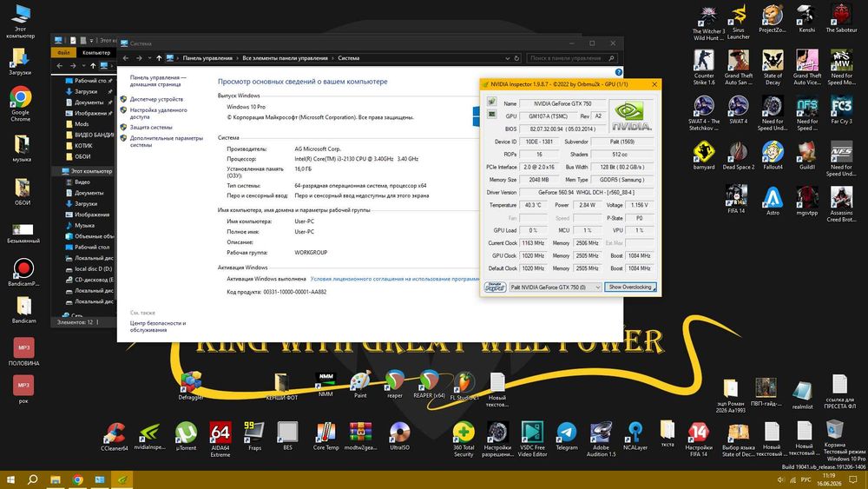Open VSDC Free Video Editor icon
The image size is (868, 489).
[x=533, y=439]
